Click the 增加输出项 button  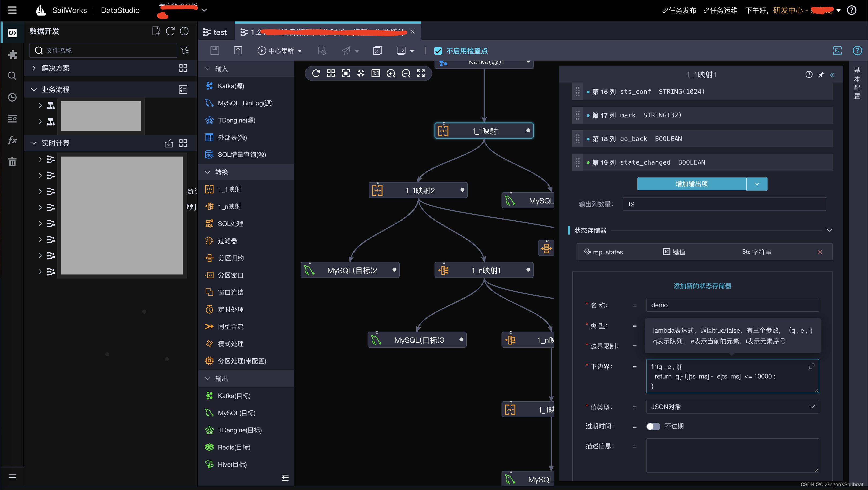pyautogui.click(x=691, y=184)
